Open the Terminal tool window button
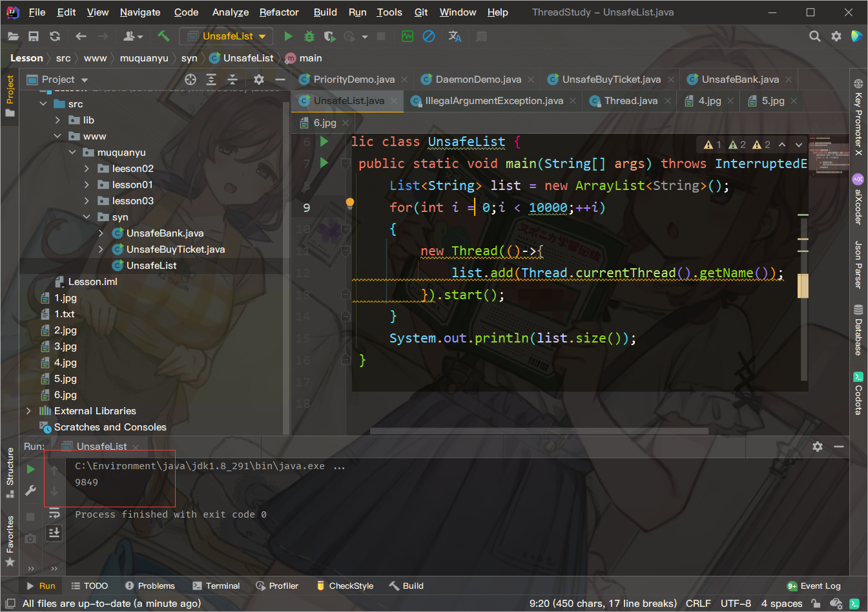 click(216, 586)
